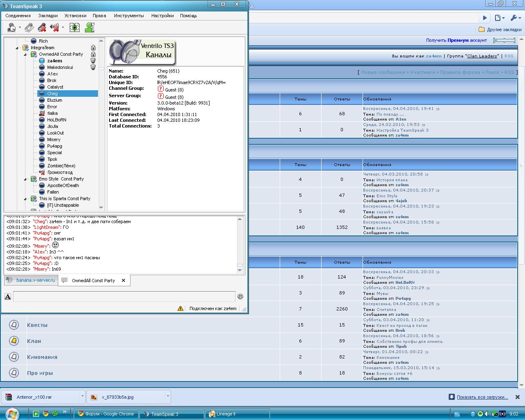Select user za4em in the channel tree
This screenshot has width=525, height=420.
55,61
